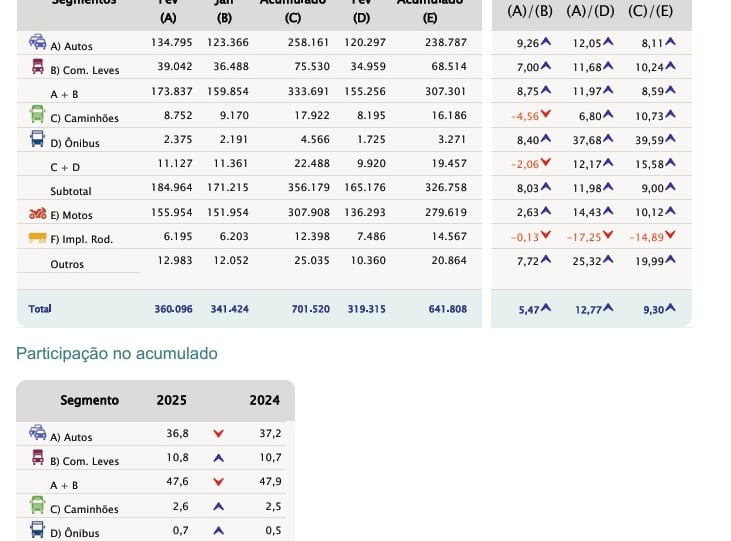Click the Com. Leves icon in Participação table

click(38, 457)
